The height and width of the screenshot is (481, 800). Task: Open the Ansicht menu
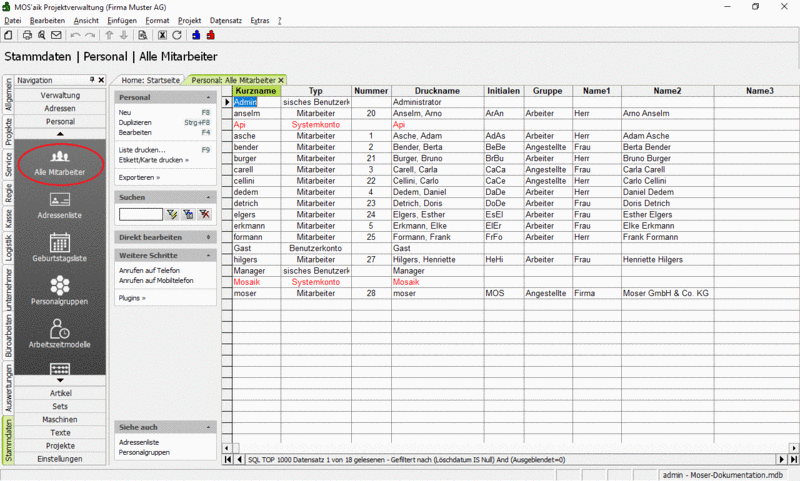(x=86, y=20)
